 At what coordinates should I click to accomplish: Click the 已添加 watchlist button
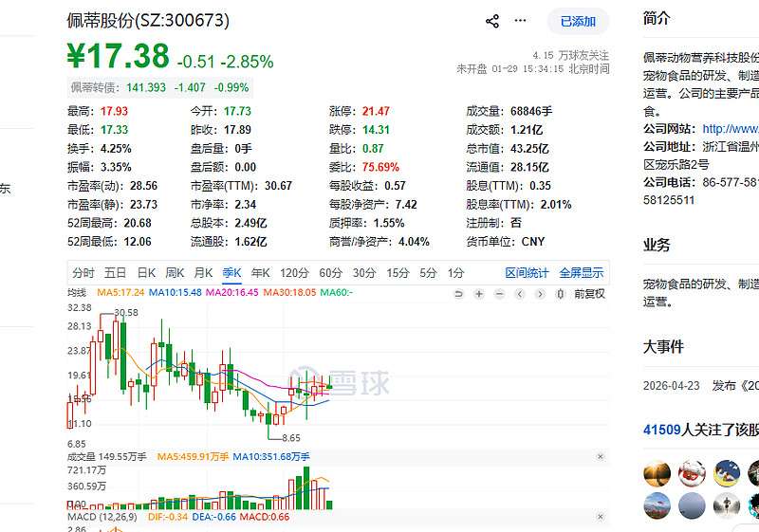coord(578,21)
